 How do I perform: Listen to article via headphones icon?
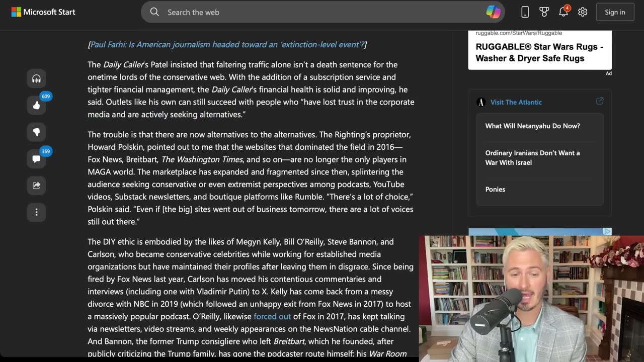coord(36,78)
